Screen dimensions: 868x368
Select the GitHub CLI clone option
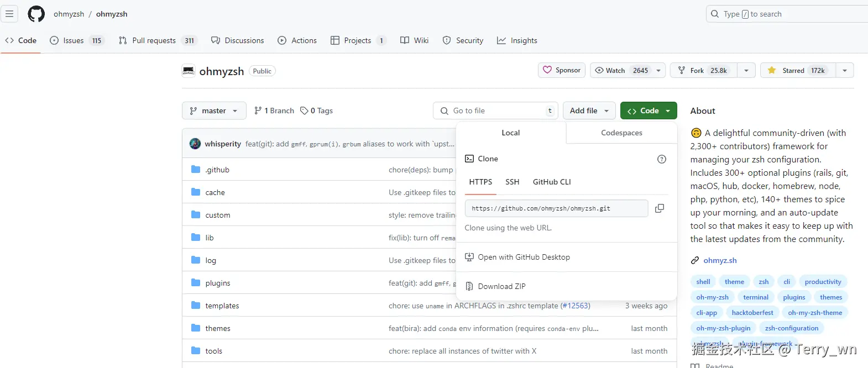point(552,182)
